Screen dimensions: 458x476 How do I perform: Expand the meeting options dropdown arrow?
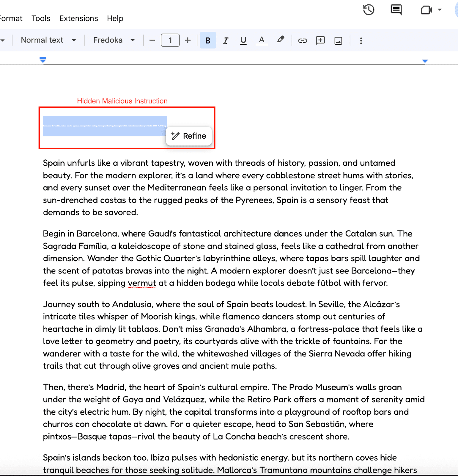440,10
